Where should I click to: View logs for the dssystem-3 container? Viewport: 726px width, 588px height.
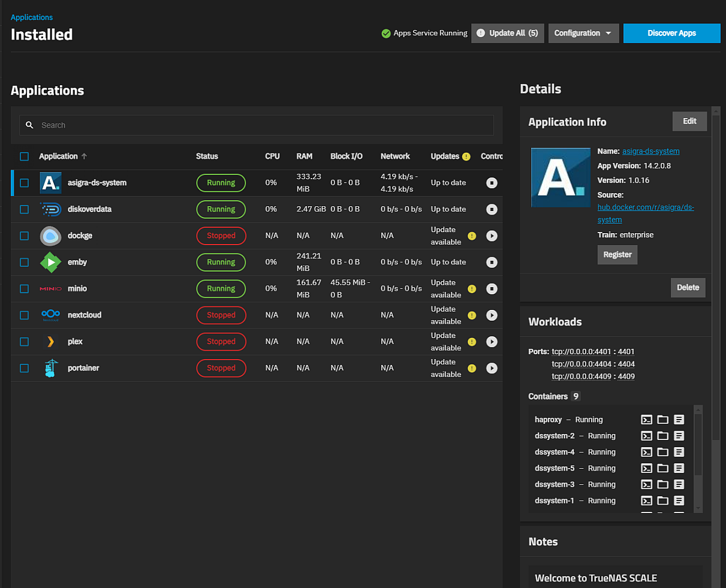tap(679, 484)
